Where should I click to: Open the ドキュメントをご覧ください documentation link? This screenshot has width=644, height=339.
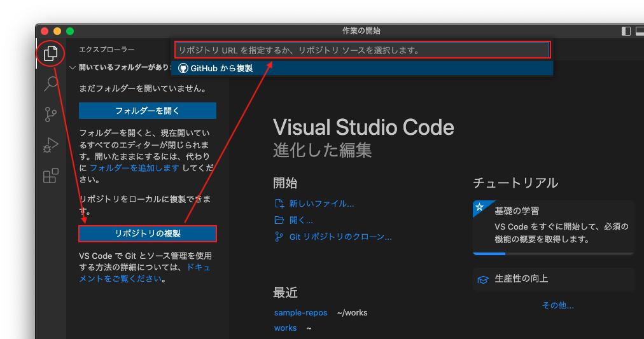144,273
